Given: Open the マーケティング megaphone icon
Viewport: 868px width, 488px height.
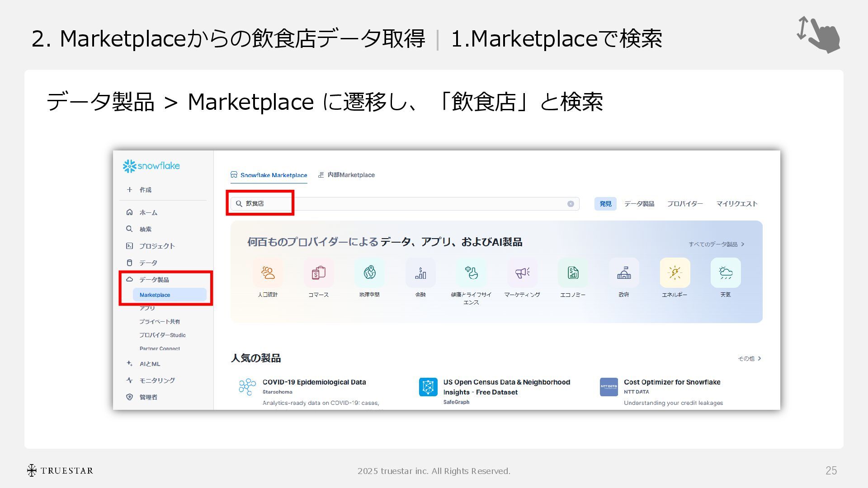Looking at the screenshot, I should tap(522, 273).
